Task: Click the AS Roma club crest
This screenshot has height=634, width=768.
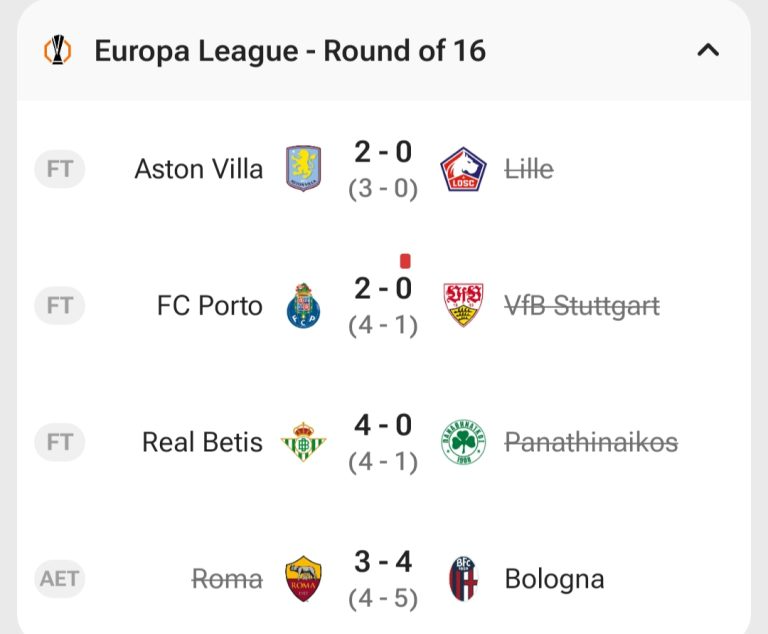Action: point(304,578)
